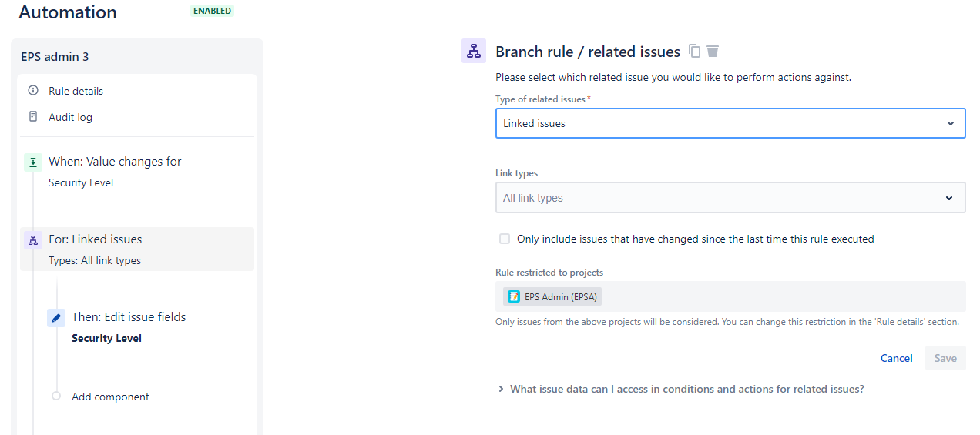Delete branch rule with trash icon
The image size is (980, 435).
(713, 52)
